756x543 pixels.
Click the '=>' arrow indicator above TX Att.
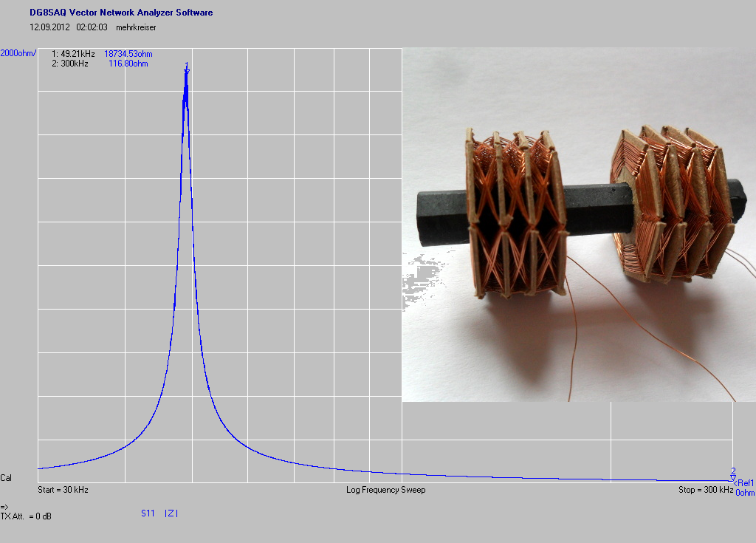click(x=4, y=507)
